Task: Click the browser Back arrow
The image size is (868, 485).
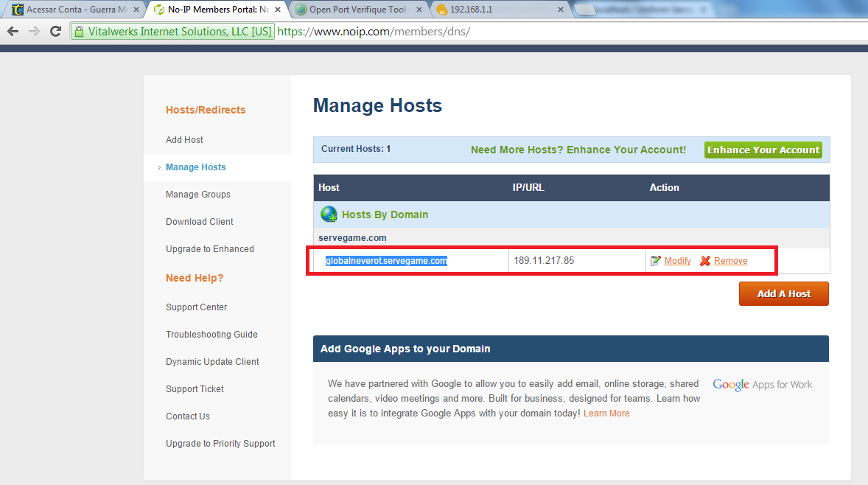Action: (13, 32)
